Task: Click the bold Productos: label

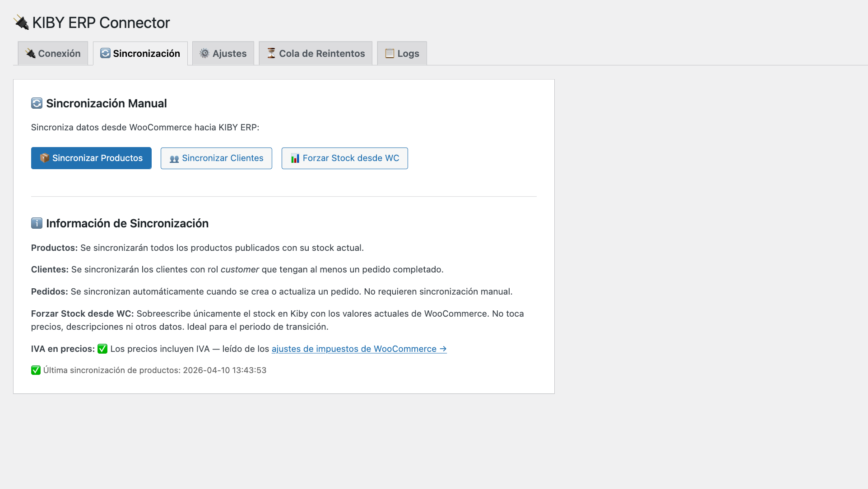Action: [x=54, y=248]
